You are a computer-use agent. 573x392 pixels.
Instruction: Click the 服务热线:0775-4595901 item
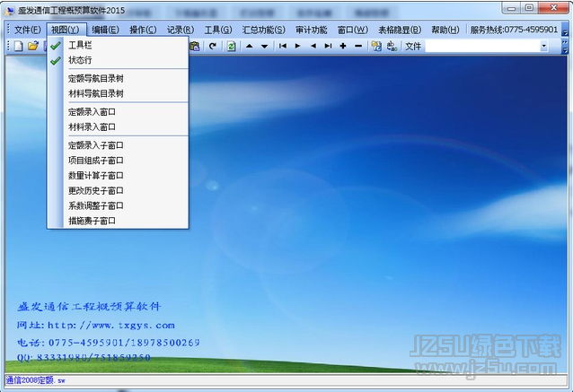(x=514, y=30)
